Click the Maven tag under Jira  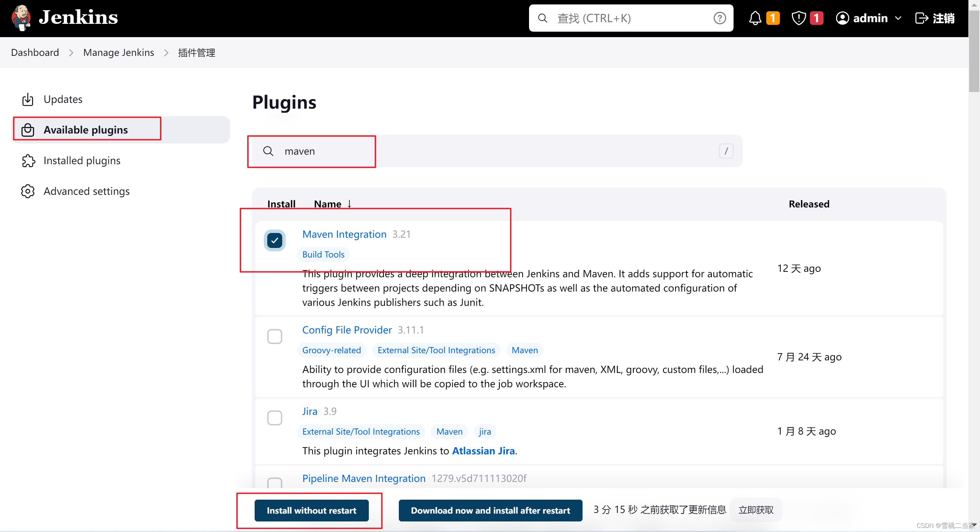click(449, 431)
